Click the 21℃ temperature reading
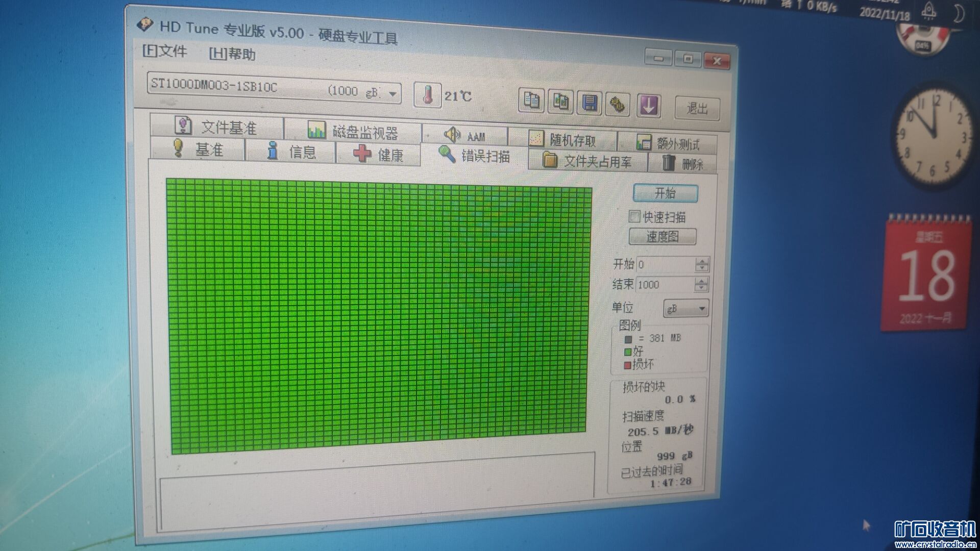This screenshot has height=551, width=980. [x=458, y=96]
